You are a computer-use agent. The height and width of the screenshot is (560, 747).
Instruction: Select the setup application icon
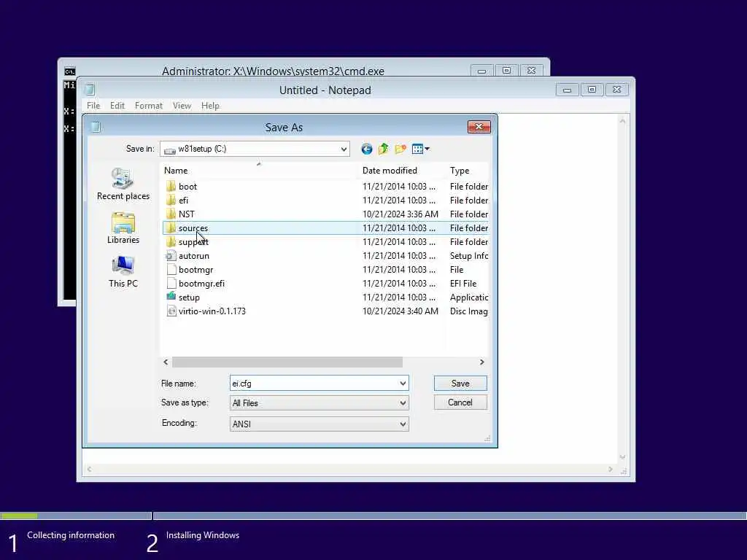[171, 297]
